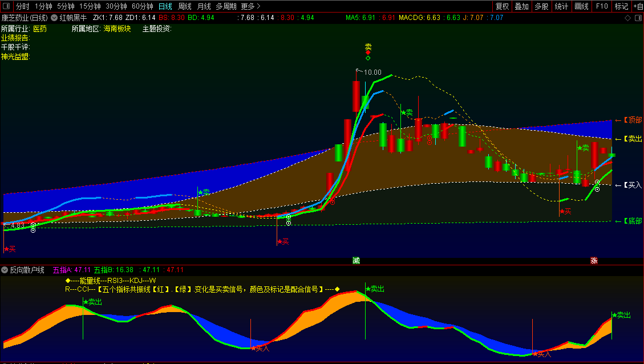The width and height of the screenshot is (644, 364).
Task: Click the 叠加 overlay button
Action: click(521, 7)
